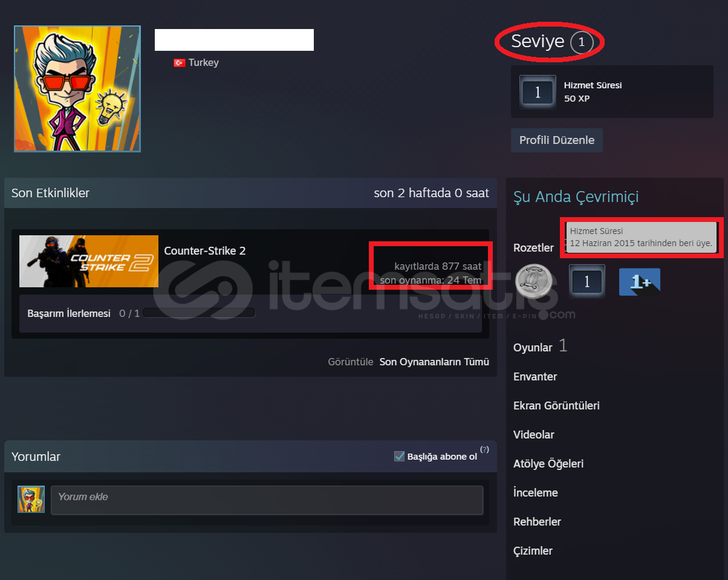The height and width of the screenshot is (580, 728).
Task: Click the Hizmet Süresi 50 XP badge icon
Action: point(538,92)
